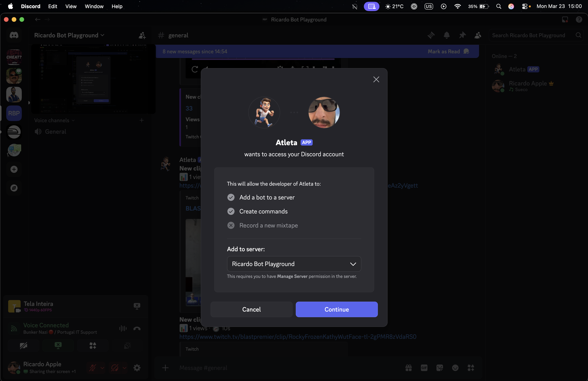The width and height of the screenshot is (588, 381).
Task: Show the member list icon
Action: 477,35
